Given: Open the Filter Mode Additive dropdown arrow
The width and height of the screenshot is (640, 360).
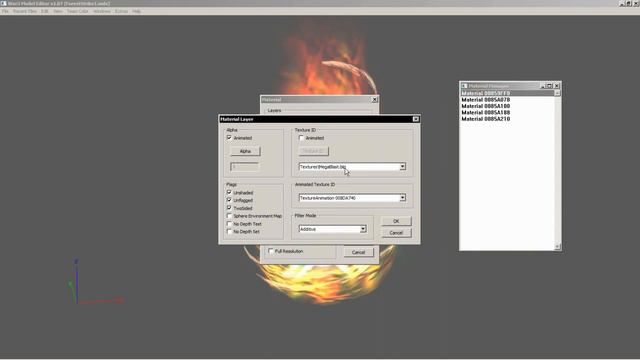Looking at the screenshot, I should 363,229.
